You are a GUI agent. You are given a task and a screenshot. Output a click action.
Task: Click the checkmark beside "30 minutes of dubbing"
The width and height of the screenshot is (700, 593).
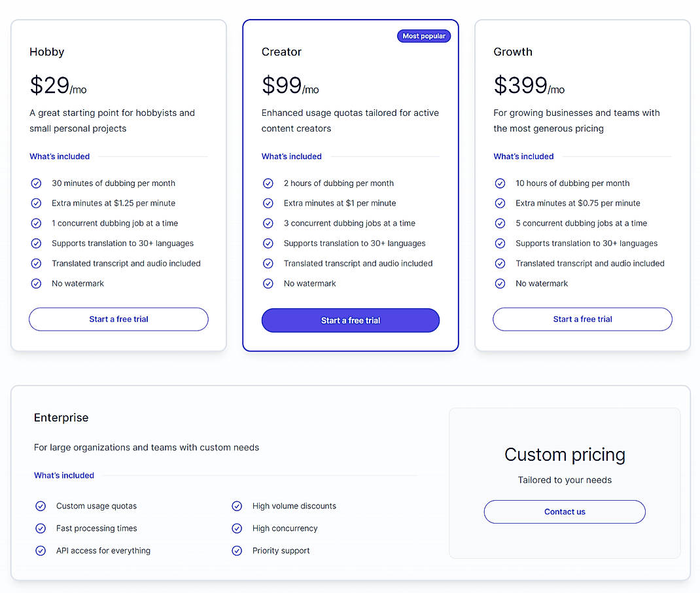36,183
